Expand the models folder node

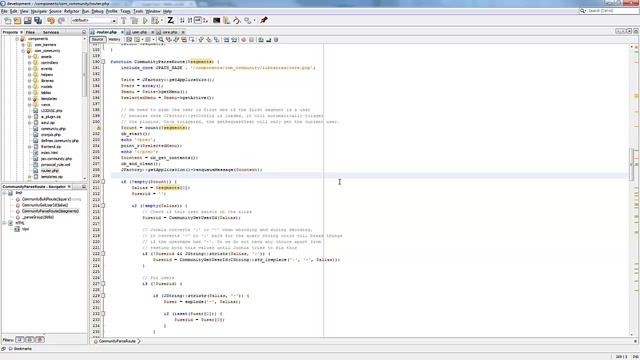(29, 87)
